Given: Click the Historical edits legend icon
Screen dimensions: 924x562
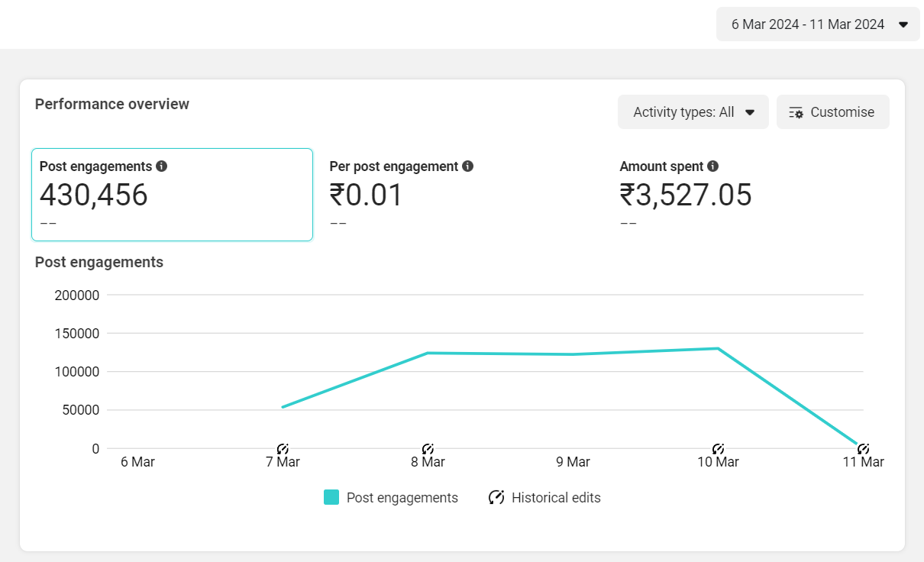Looking at the screenshot, I should 496,498.
